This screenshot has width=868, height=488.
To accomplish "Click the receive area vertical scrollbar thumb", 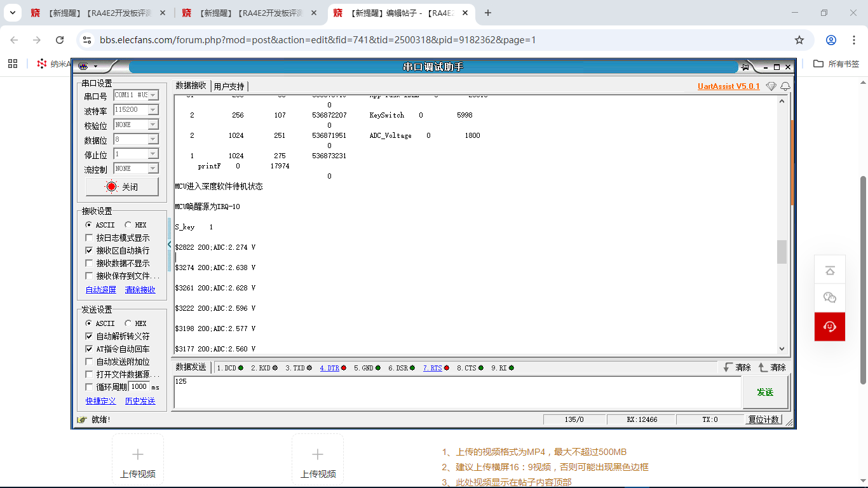I will pyautogui.click(x=782, y=252).
